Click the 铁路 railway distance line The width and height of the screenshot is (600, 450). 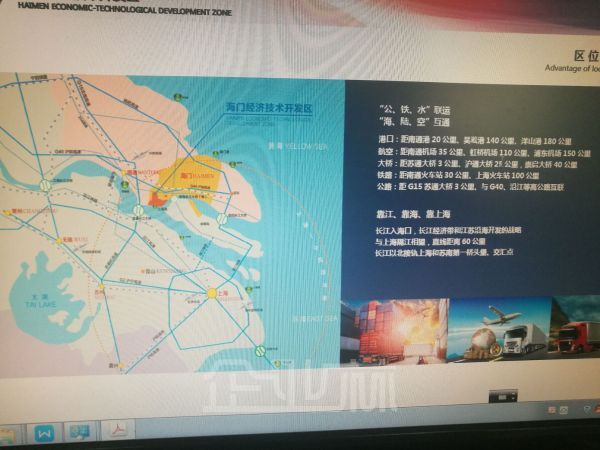[x=458, y=175]
